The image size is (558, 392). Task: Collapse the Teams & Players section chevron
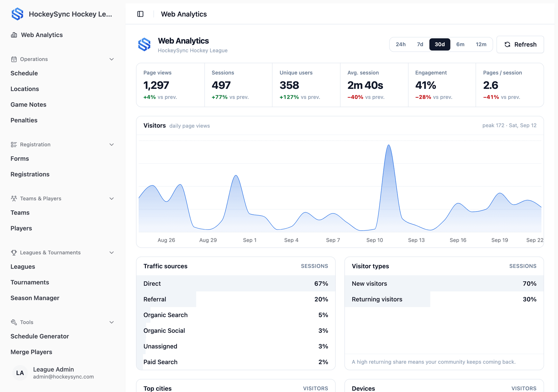pyautogui.click(x=112, y=199)
